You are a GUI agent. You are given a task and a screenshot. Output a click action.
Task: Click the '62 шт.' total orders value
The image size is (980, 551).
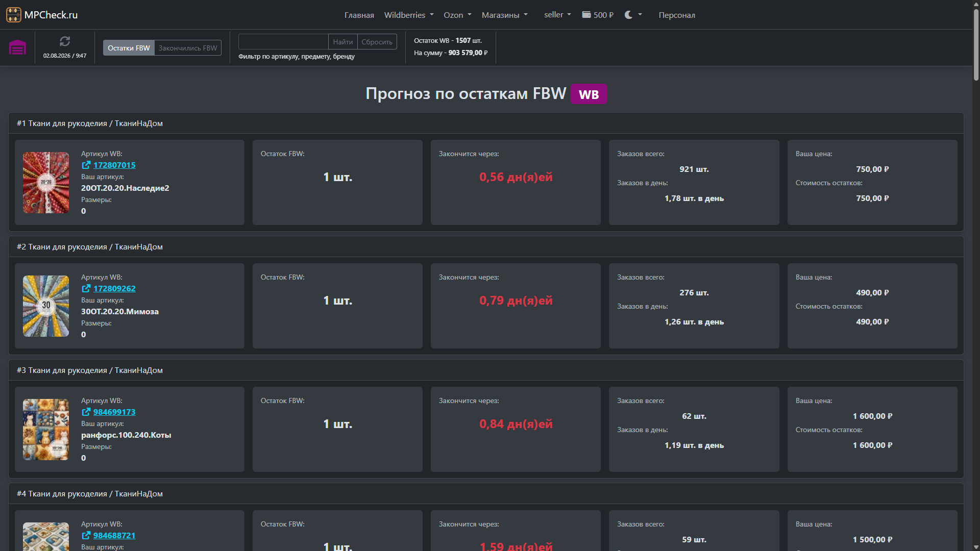(694, 416)
